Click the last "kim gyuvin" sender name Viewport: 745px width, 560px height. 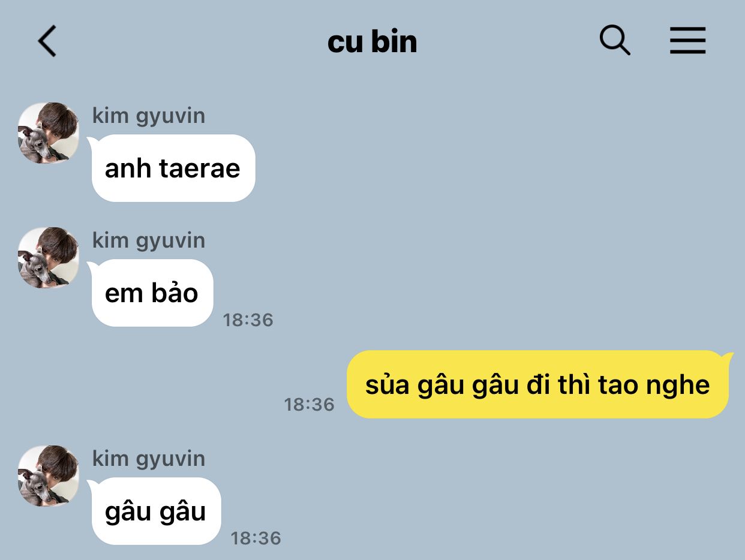click(x=149, y=459)
